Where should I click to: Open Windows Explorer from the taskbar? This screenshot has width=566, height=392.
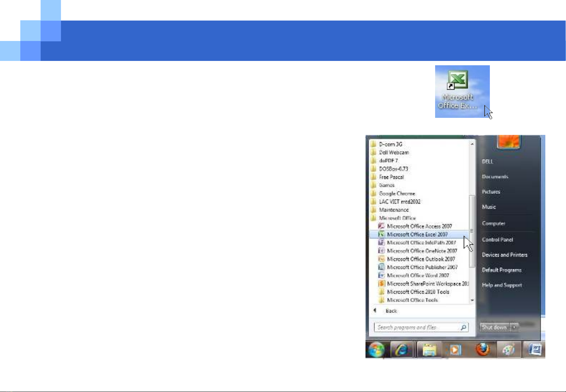[429, 350]
